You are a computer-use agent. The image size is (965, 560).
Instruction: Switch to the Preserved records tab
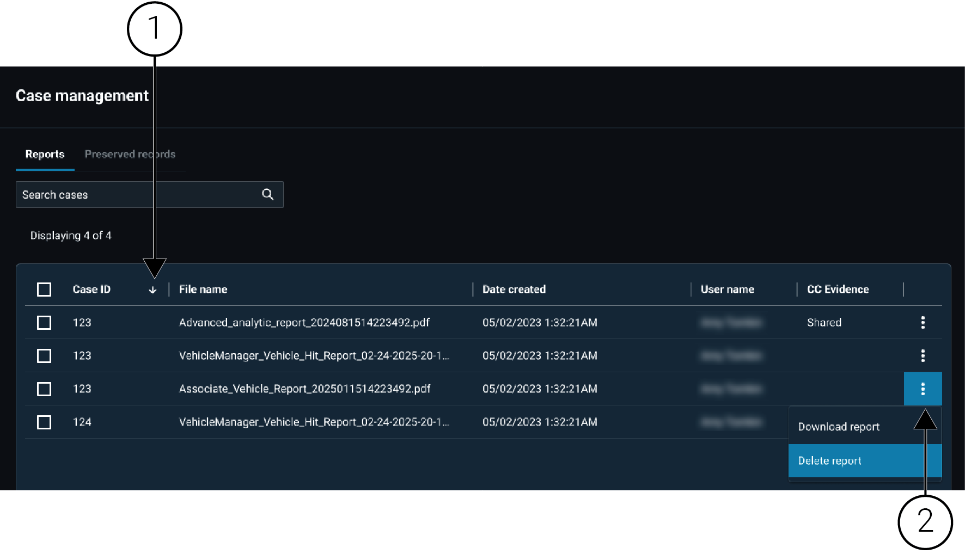130,154
